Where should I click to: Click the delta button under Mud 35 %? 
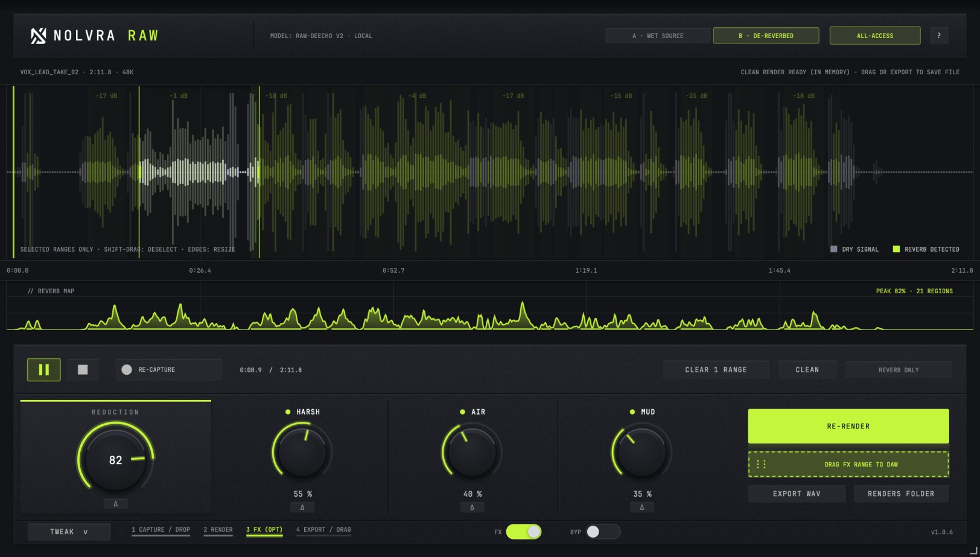tap(642, 508)
